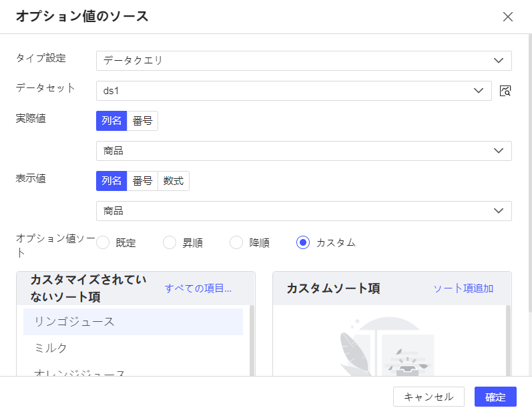Click the 確定 button
This screenshot has height=416, width=532.
495,397
